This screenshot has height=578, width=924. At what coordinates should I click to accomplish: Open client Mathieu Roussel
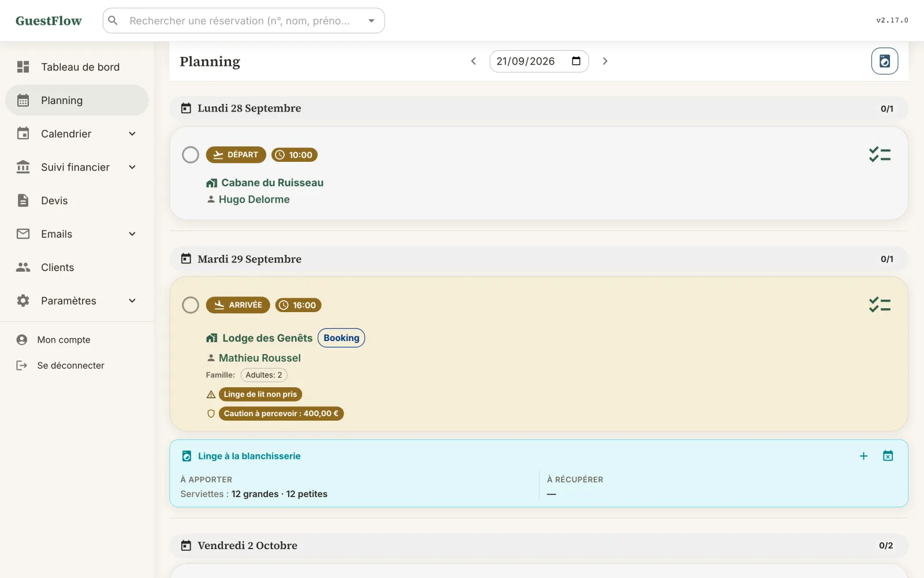[259, 358]
